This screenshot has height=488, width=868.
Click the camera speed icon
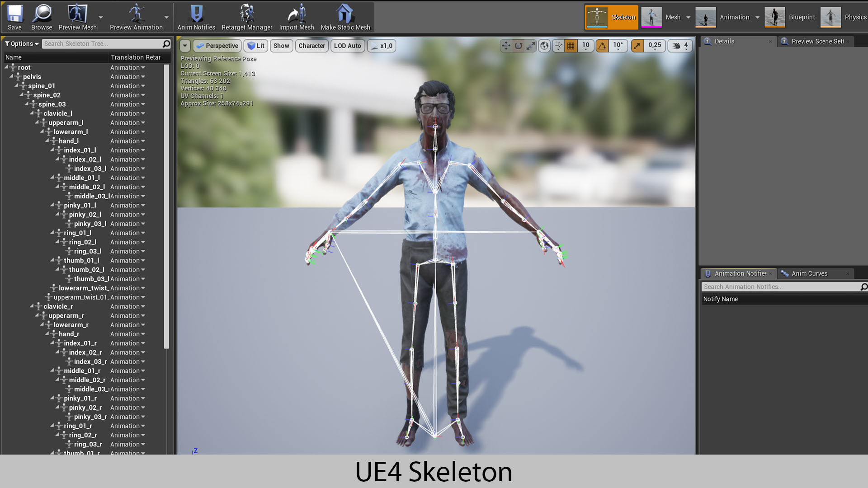coord(677,46)
